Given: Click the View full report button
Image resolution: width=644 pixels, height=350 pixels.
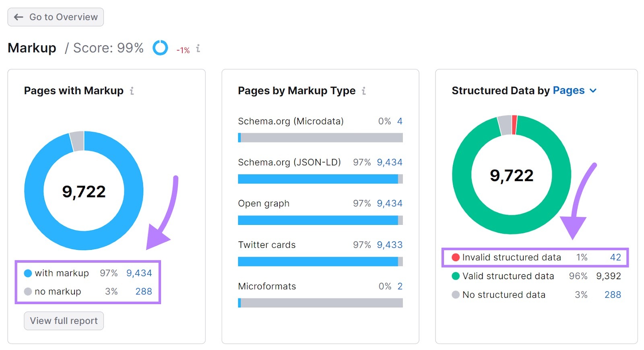Looking at the screenshot, I should (64, 321).
